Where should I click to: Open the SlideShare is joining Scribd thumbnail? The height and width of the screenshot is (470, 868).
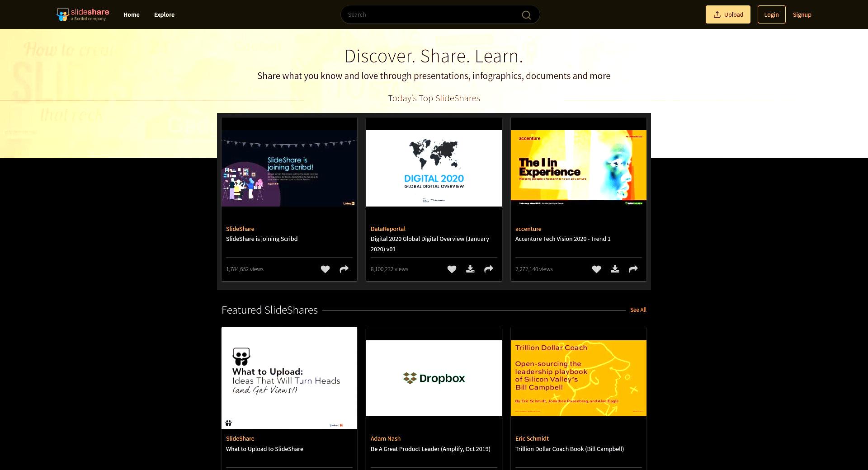pyautogui.click(x=289, y=168)
